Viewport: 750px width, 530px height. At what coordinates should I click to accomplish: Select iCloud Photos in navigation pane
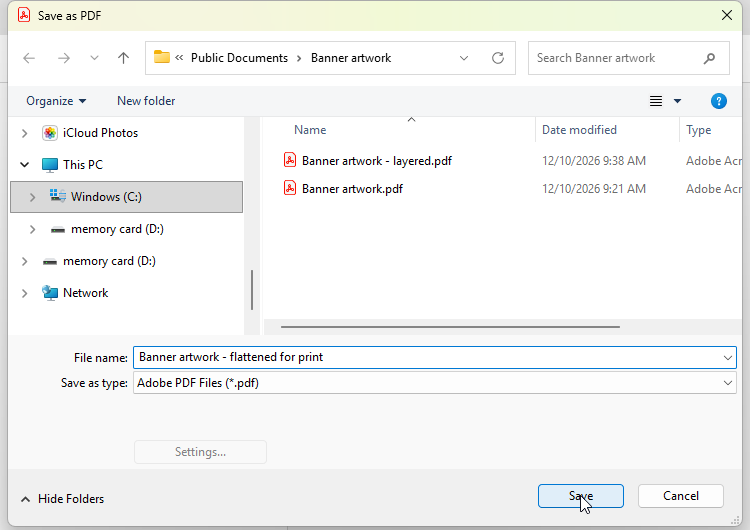[x=100, y=133]
